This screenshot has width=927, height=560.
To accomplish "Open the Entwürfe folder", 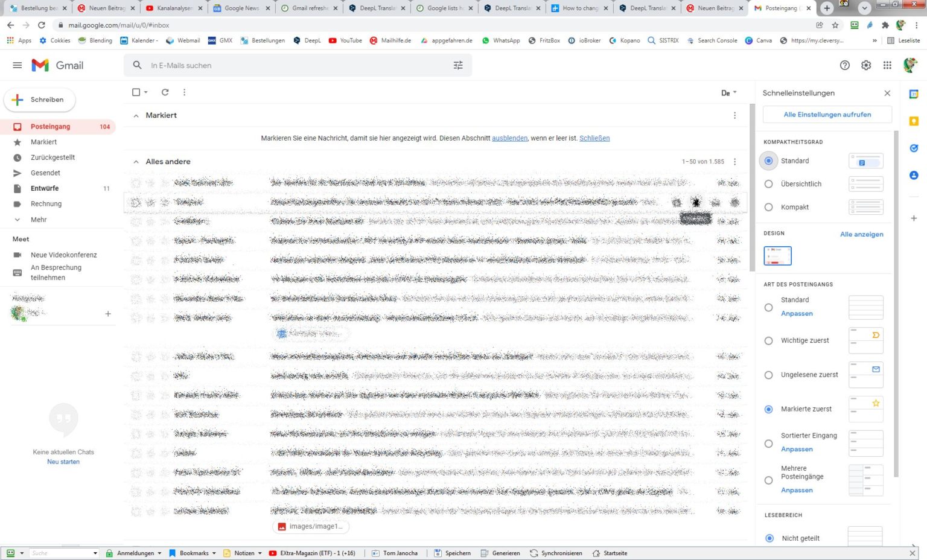I will (45, 188).
